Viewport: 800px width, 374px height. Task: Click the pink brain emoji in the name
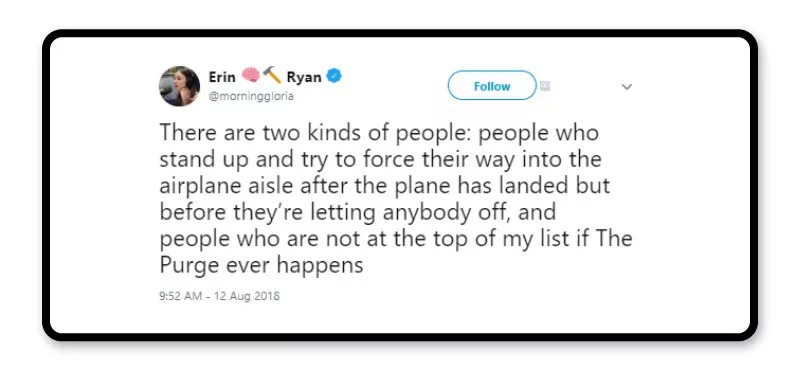250,76
